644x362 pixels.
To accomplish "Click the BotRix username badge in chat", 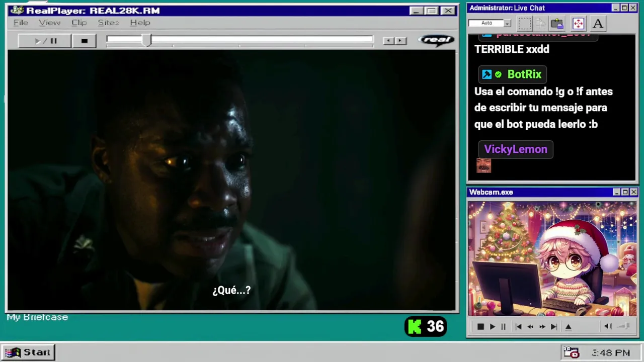I will pos(512,74).
